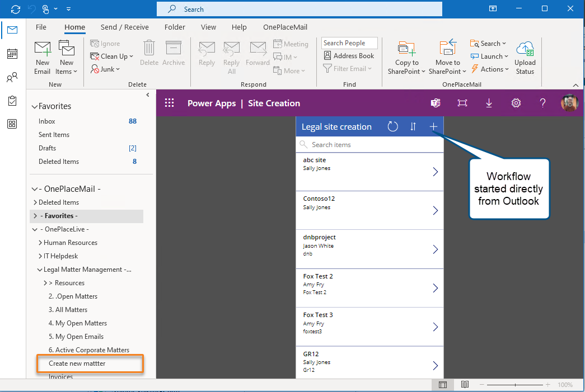Click the touch/mouse mode icon

[45, 9]
